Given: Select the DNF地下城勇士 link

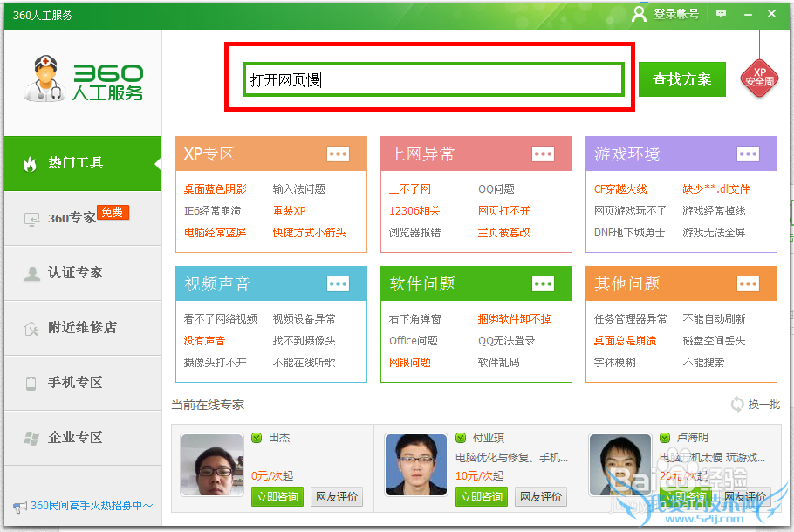Looking at the screenshot, I should tap(629, 232).
